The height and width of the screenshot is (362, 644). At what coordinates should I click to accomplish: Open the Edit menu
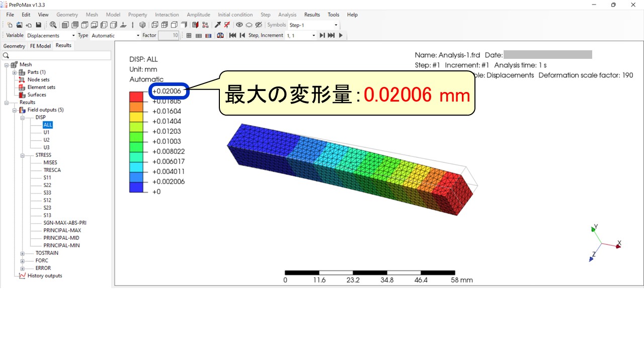pos(26,15)
